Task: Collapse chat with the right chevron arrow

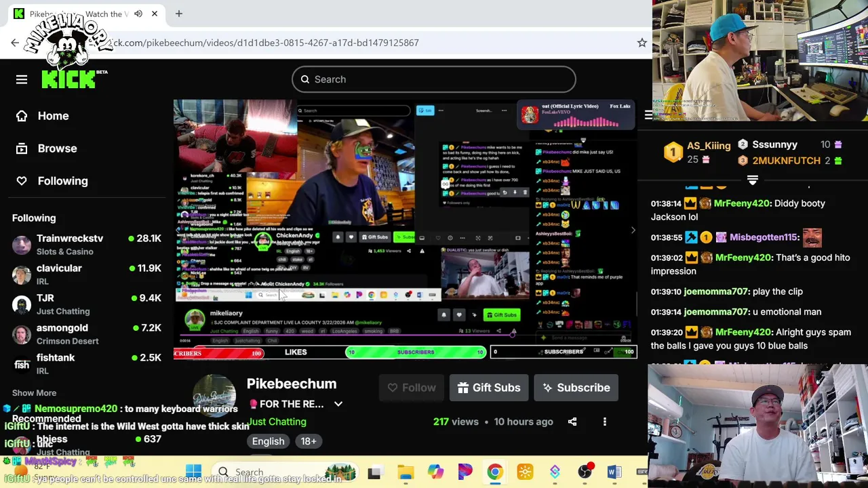Action: pyautogui.click(x=633, y=230)
